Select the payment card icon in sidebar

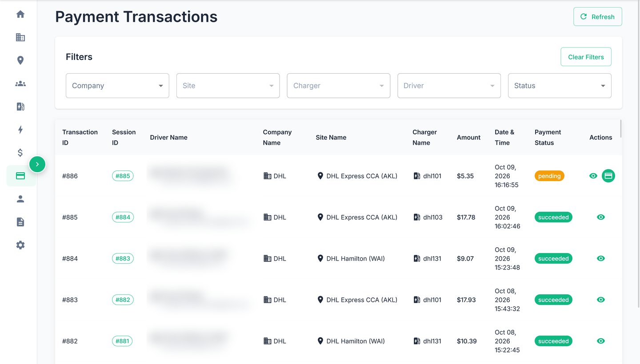pos(20,176)
